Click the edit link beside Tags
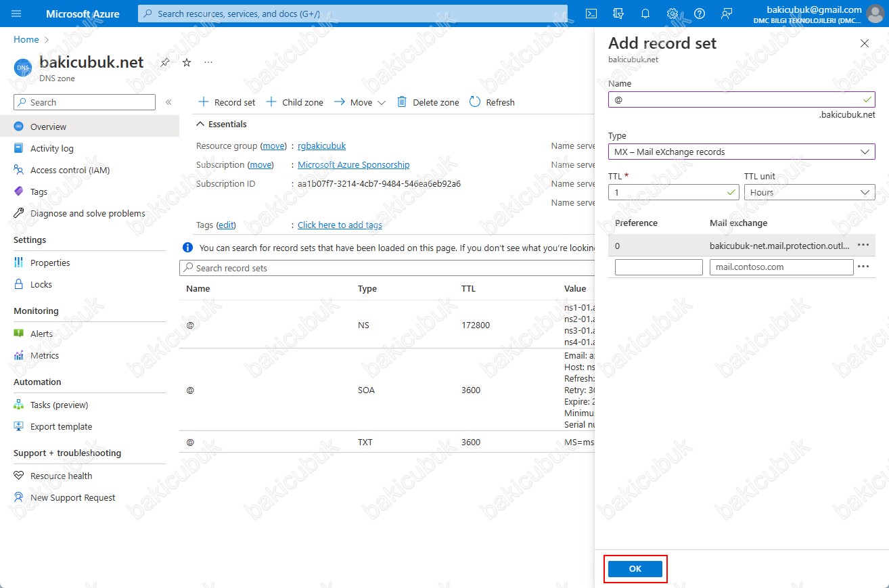 coord(226,225)
